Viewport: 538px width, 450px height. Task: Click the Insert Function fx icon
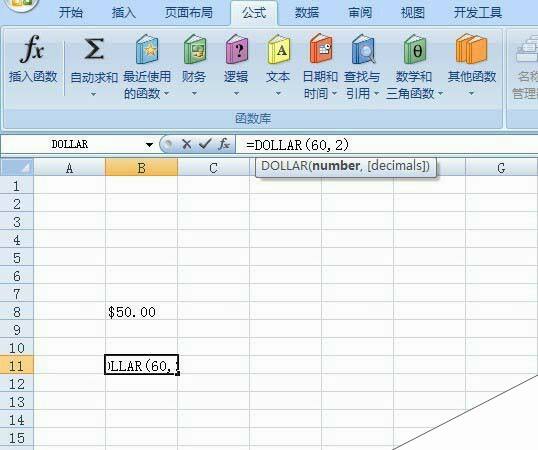32,49
